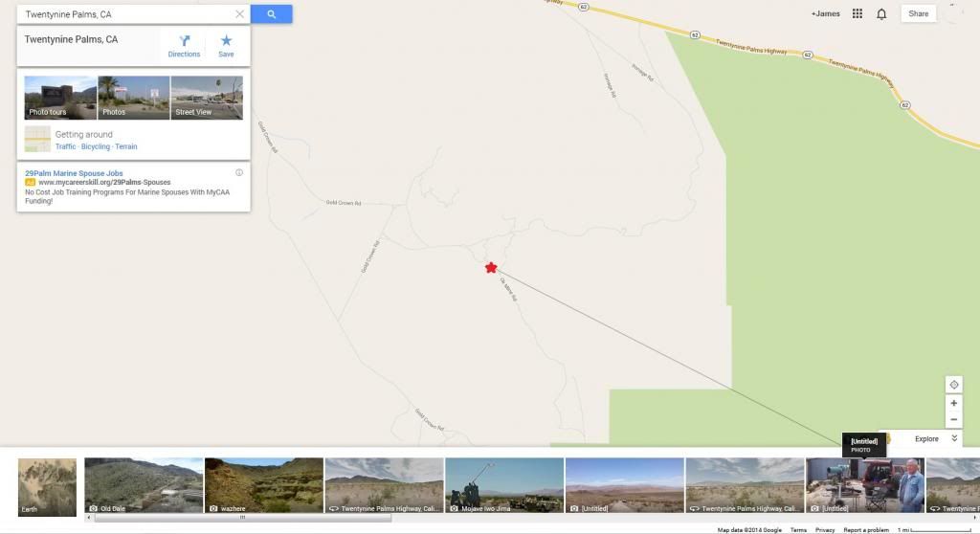Click the photo strip horizontal scrollbar
The image size is (980, 534).
242,518
